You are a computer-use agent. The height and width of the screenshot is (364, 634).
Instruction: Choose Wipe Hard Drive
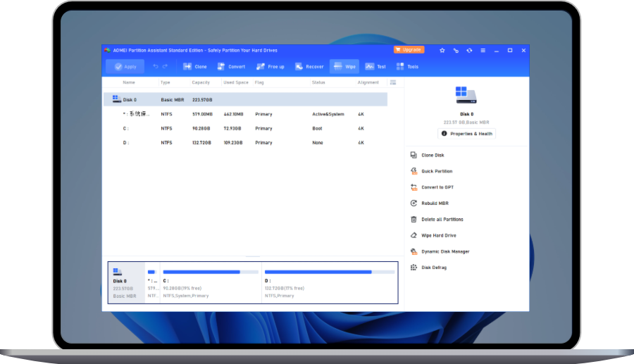click(x=439, y=236)
